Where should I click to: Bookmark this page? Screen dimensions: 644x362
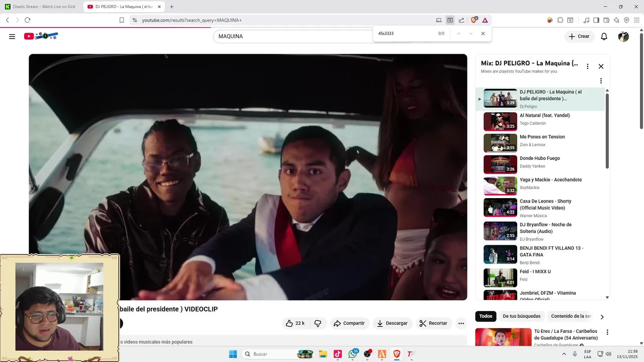point(122,20)
